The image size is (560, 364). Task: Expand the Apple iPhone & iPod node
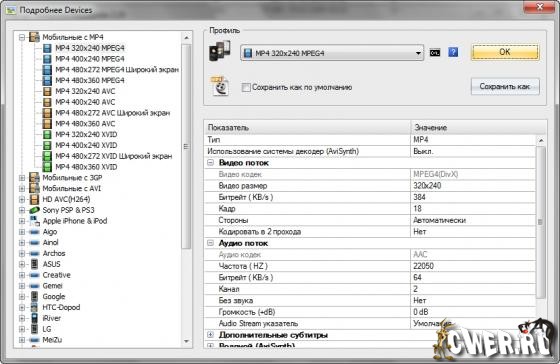22,221
